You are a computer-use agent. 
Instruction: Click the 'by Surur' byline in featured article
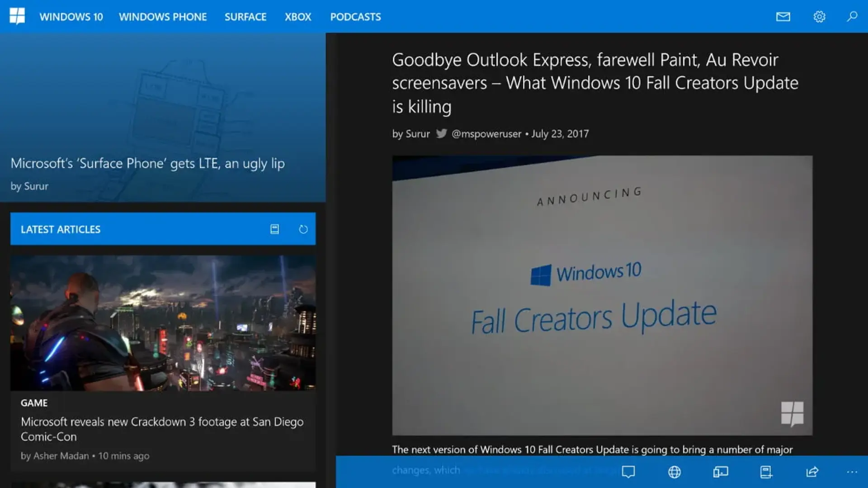(29, 186)
